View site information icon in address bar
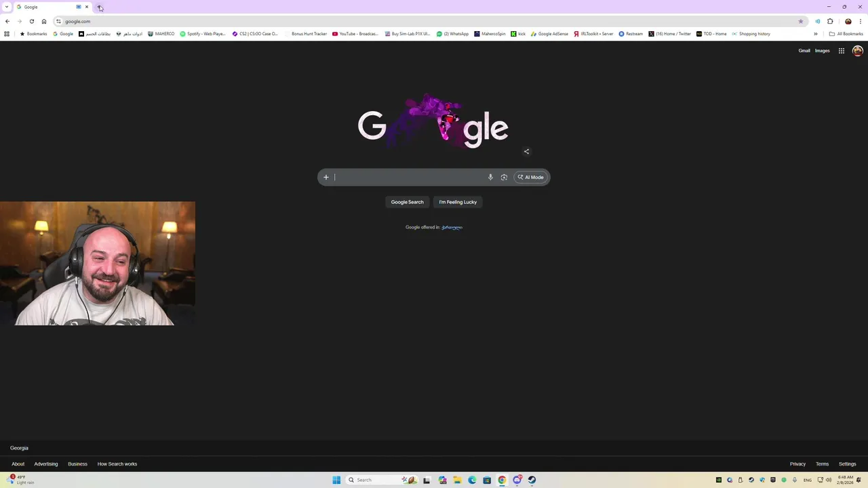 tap(58, 21)
